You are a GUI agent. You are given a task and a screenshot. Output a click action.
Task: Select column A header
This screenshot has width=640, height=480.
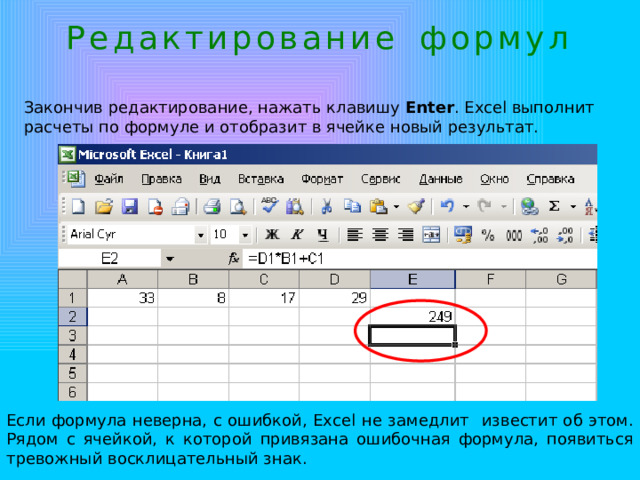pyautogui.click(x=122, y=279)
